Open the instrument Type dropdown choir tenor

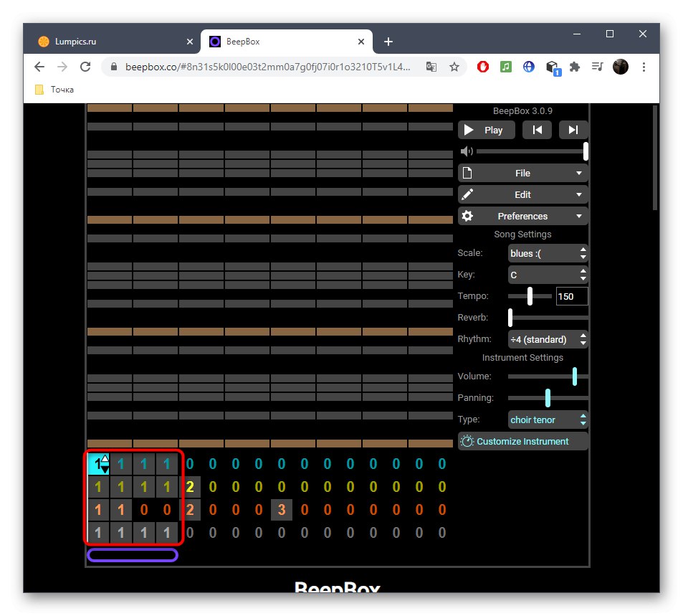(548, 420)
